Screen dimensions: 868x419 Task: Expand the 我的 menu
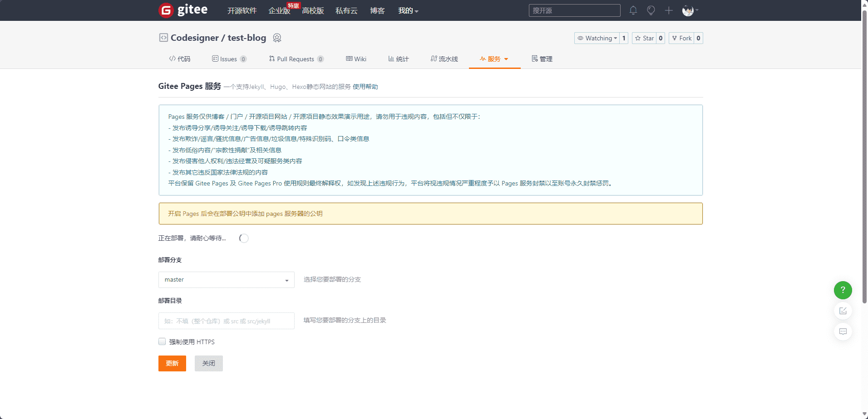tap(408, 10)
